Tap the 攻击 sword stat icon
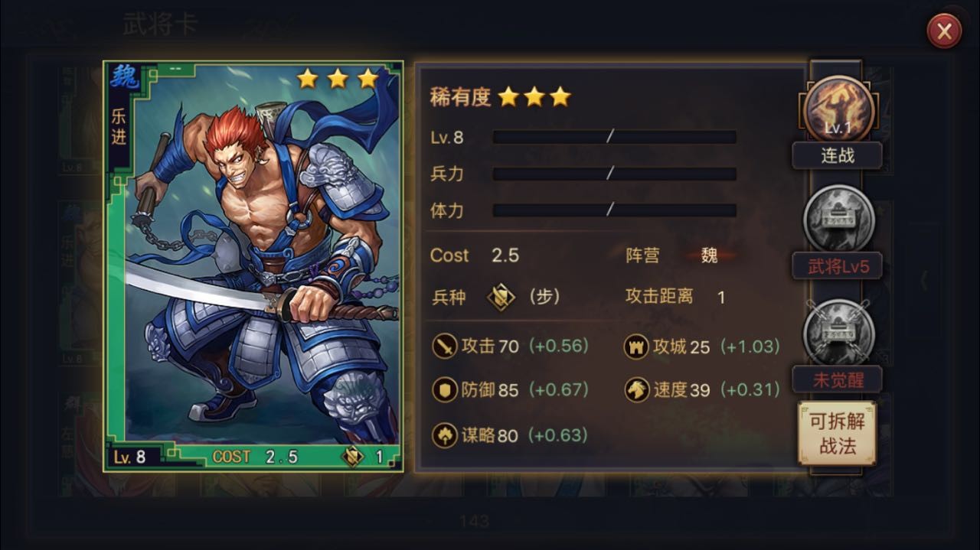The image size is (980, 550). coord(445,347)
